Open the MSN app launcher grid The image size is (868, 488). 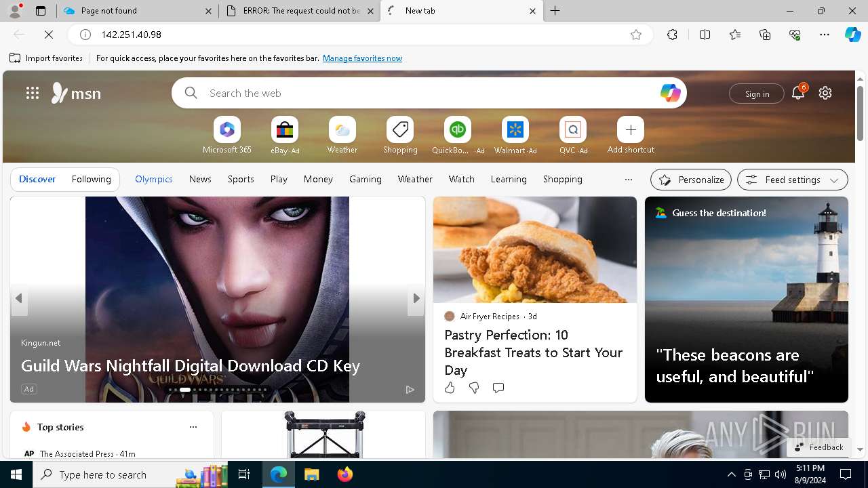click(x=33, y=93)
